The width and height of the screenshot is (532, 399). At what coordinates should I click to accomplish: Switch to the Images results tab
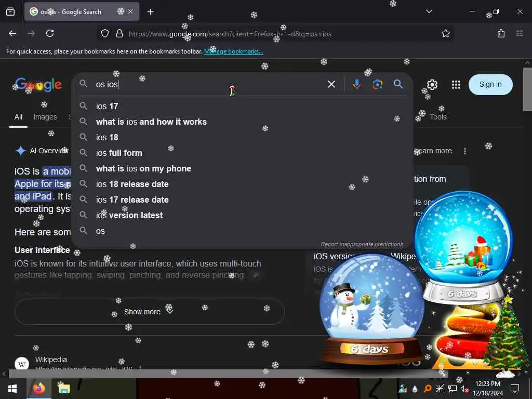[45, 117]
